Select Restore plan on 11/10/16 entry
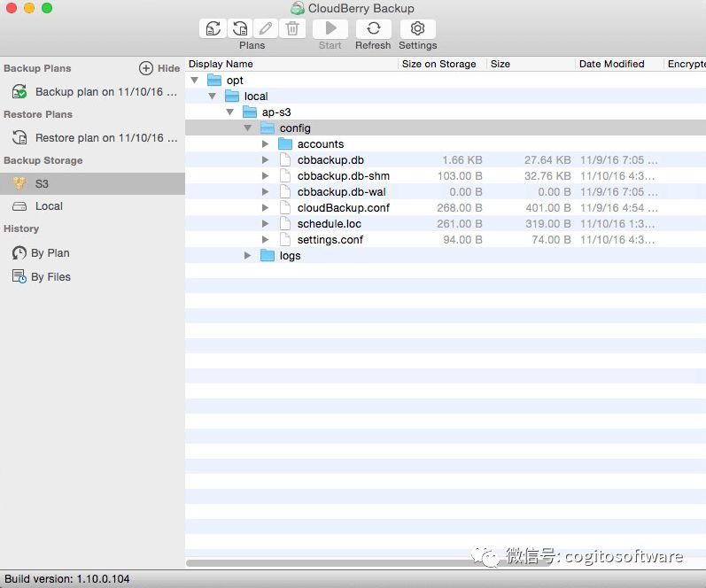 click(92, 138)
